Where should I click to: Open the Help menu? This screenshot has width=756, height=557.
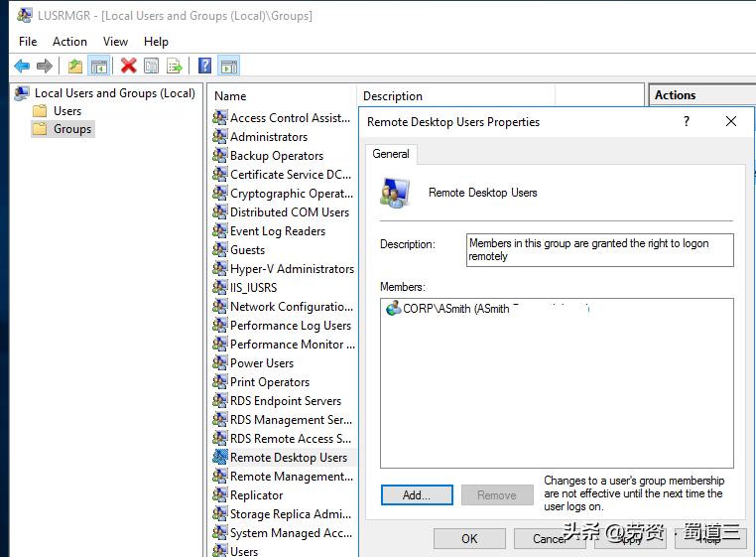click(x=156, y=42)
